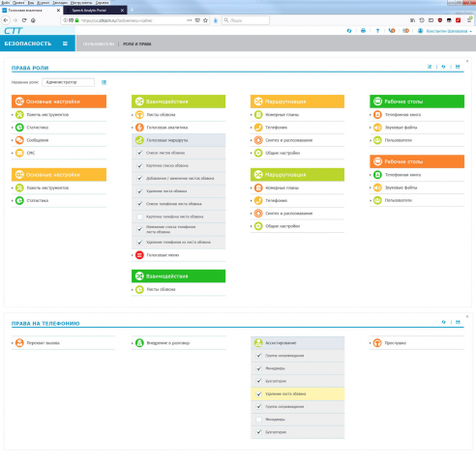Click the portal refresh icon beside the printer

[x=349, y=31]
